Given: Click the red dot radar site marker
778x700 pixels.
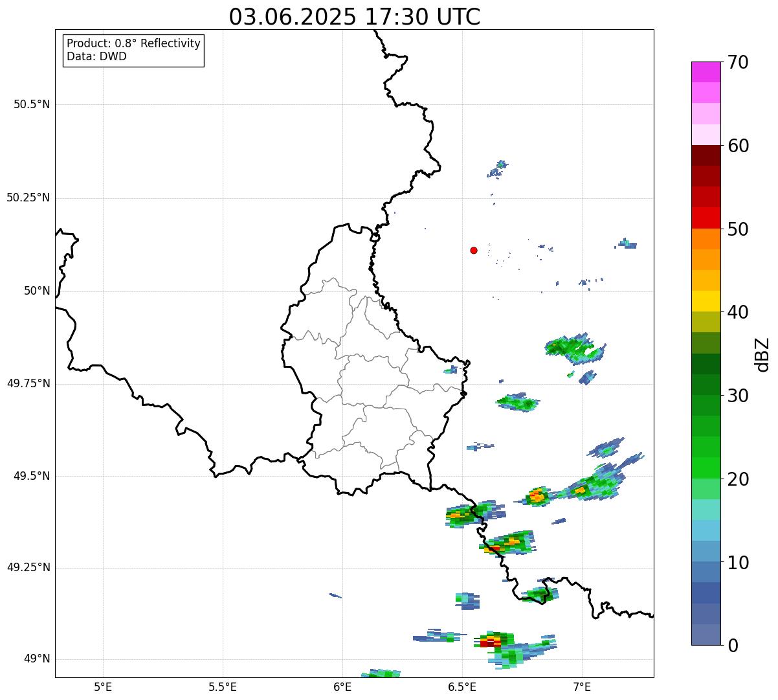Looking at the screenshot, I should 474,250.
